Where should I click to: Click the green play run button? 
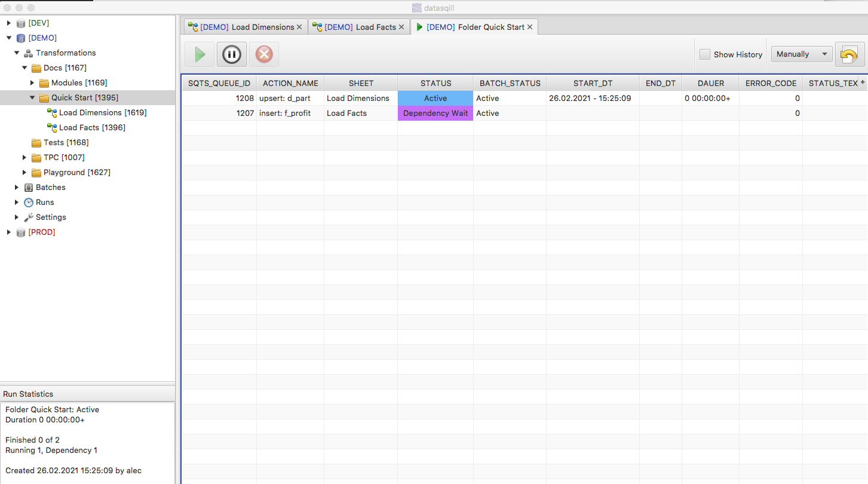[200, 54]
